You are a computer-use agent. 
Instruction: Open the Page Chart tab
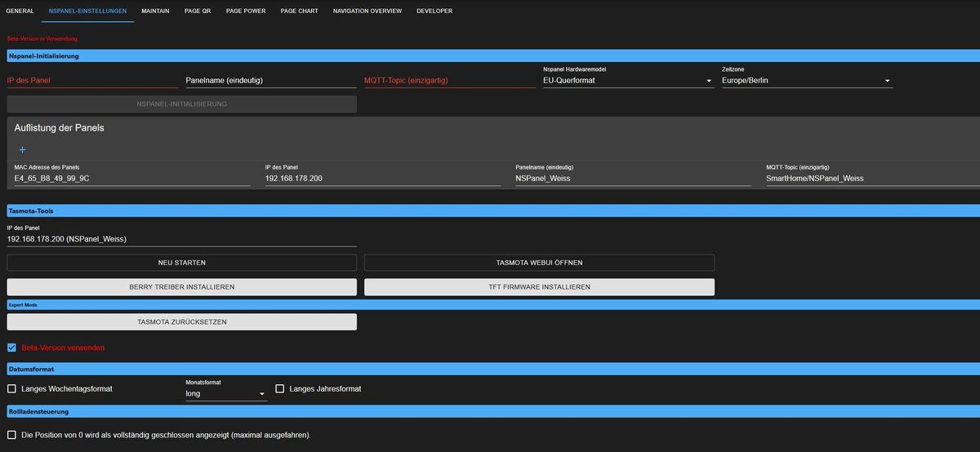299,11
